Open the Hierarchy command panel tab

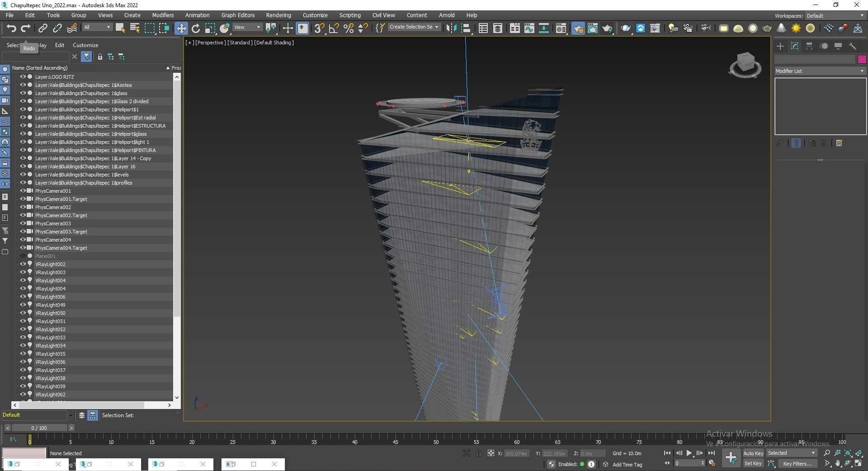coord(809,46)
